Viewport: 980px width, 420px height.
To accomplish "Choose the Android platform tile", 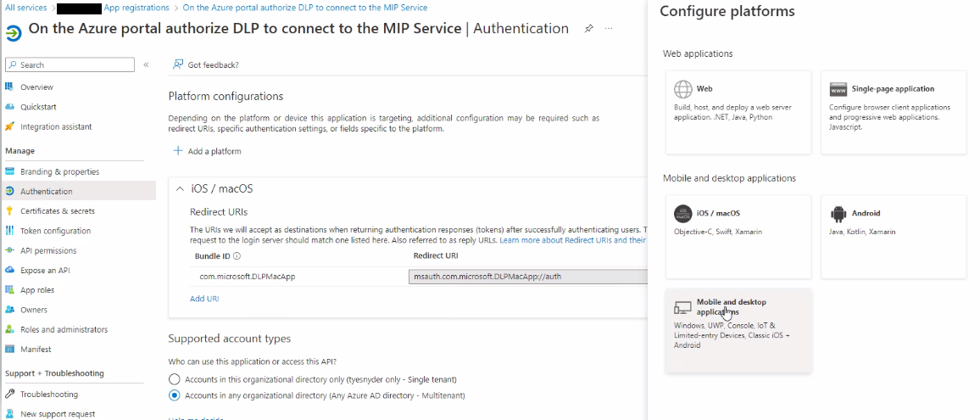I will [x=894, y=237].
